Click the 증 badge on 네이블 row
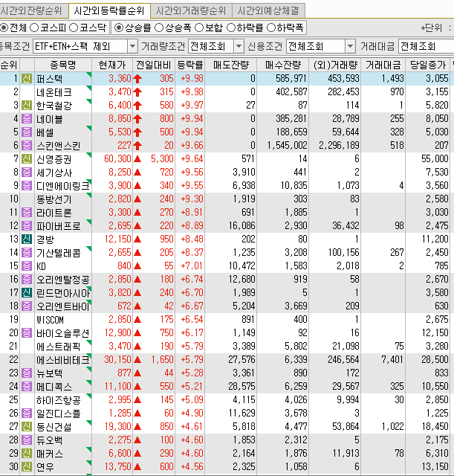Image resolution: width=454 pixels, height=476 pixels. tap(27, 119)
